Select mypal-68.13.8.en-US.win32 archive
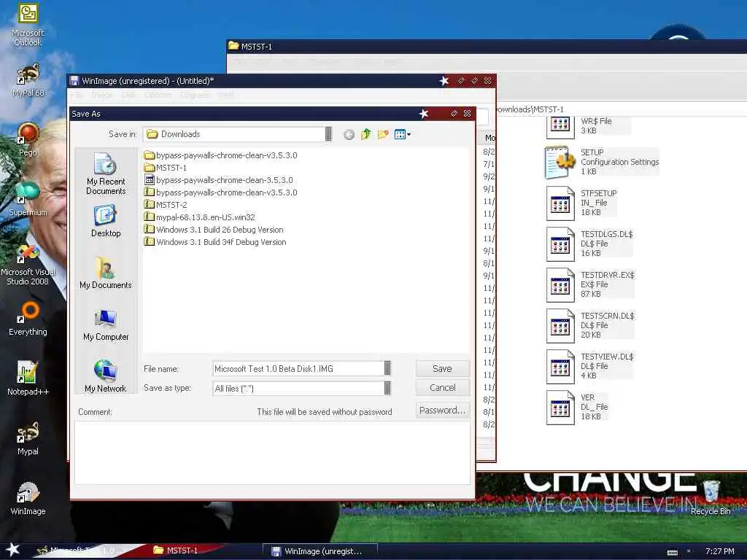Screen dimensions: 747x560 pyautogui.click(x=200, y=217)
